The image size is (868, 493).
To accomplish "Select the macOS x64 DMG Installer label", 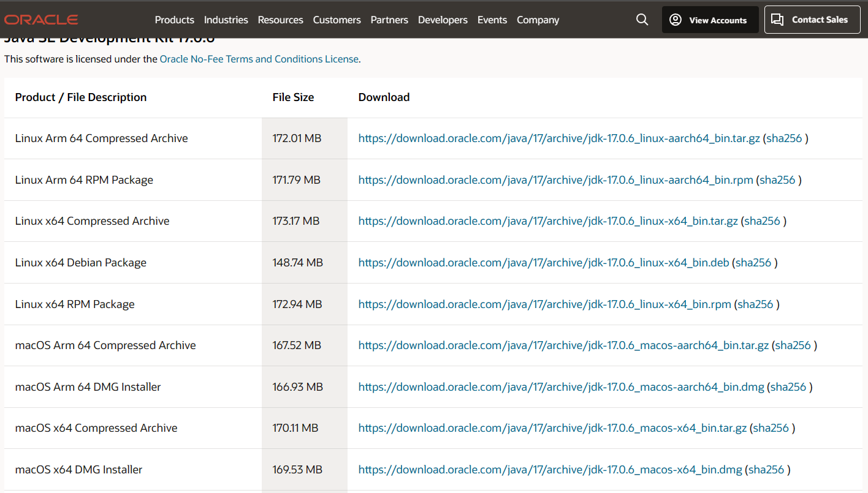I will click(78, 470).
